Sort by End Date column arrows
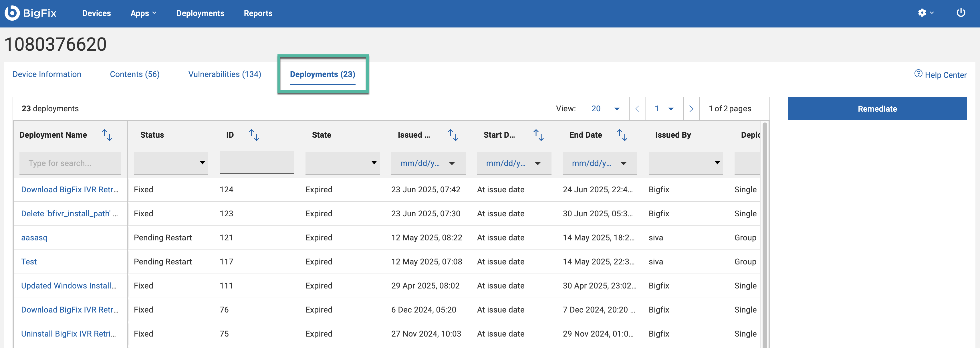980x348 pixels. point(622,135)
